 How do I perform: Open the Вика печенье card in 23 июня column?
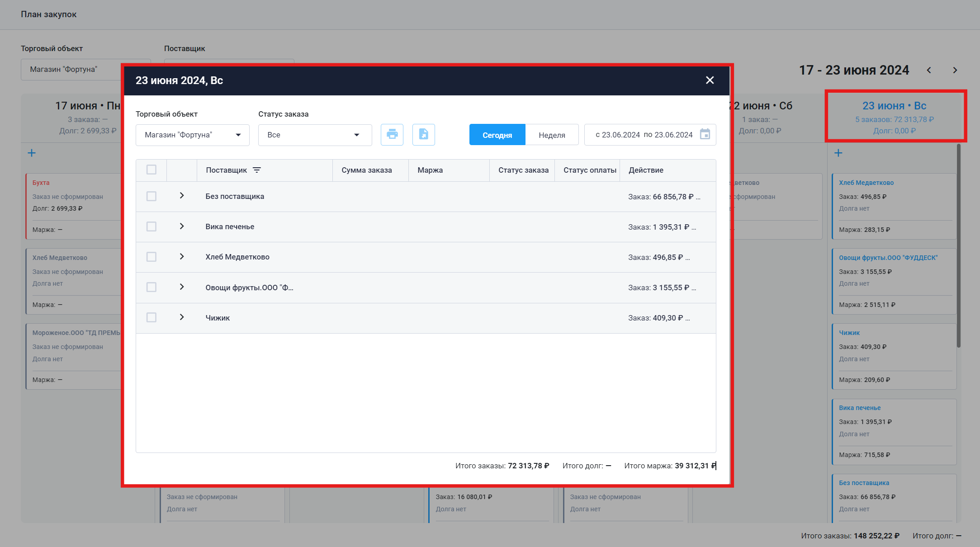coord(894,431)
